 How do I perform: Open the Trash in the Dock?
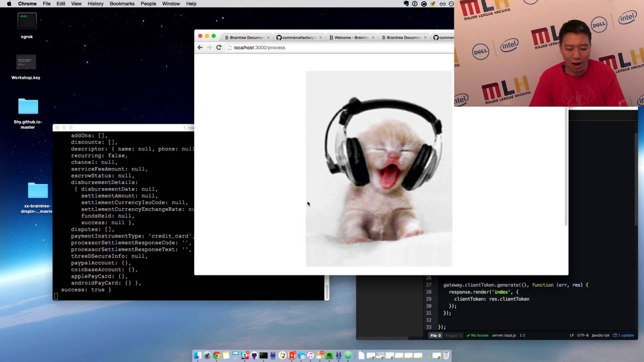pos(446,355)
